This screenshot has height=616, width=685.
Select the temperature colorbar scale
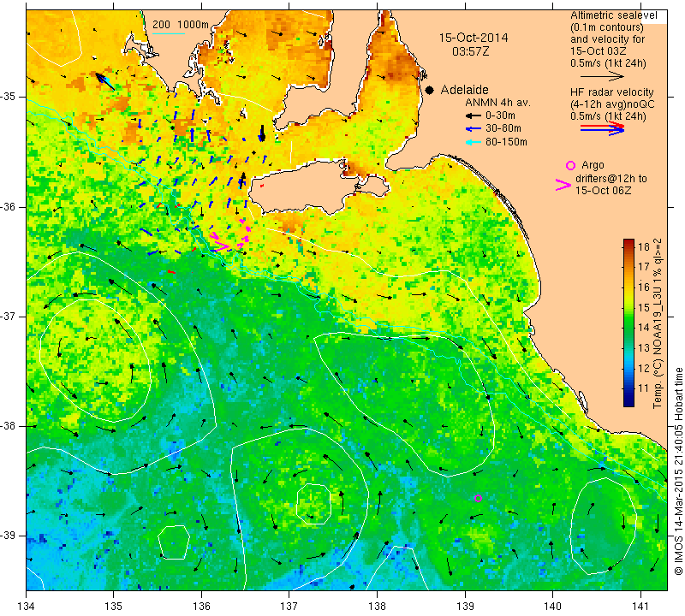tap(628, 323)
